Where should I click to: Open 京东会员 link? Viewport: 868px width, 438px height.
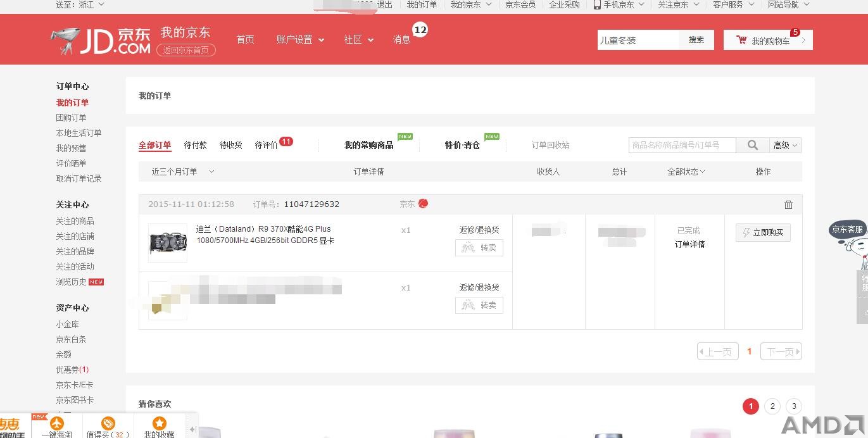tap(520, 4)
